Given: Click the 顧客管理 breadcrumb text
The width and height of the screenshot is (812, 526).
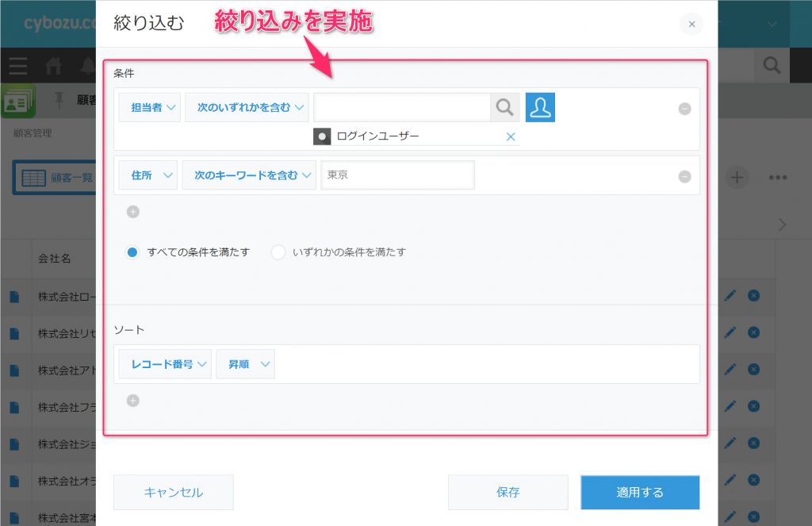Looking at the screenshot, I should point(33,133).
